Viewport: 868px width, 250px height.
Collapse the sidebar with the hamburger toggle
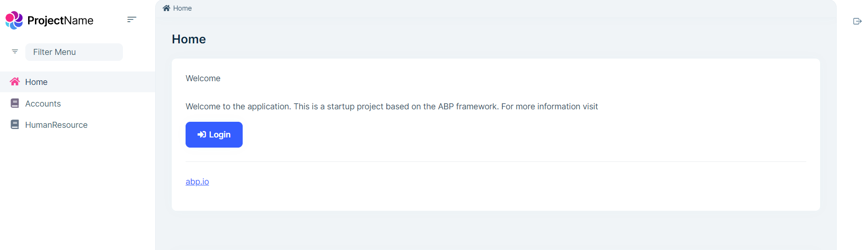pos(132,19)
